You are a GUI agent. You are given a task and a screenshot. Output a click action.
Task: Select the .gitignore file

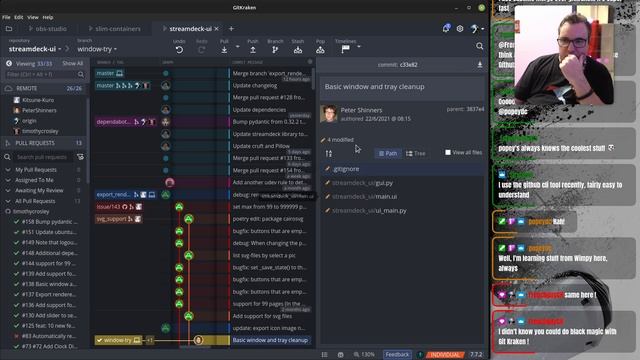402,169
